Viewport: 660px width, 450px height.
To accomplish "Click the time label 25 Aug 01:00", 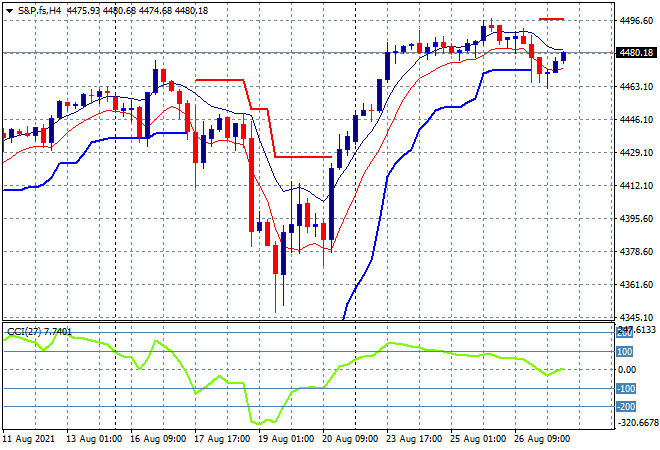I will [478, 439].
